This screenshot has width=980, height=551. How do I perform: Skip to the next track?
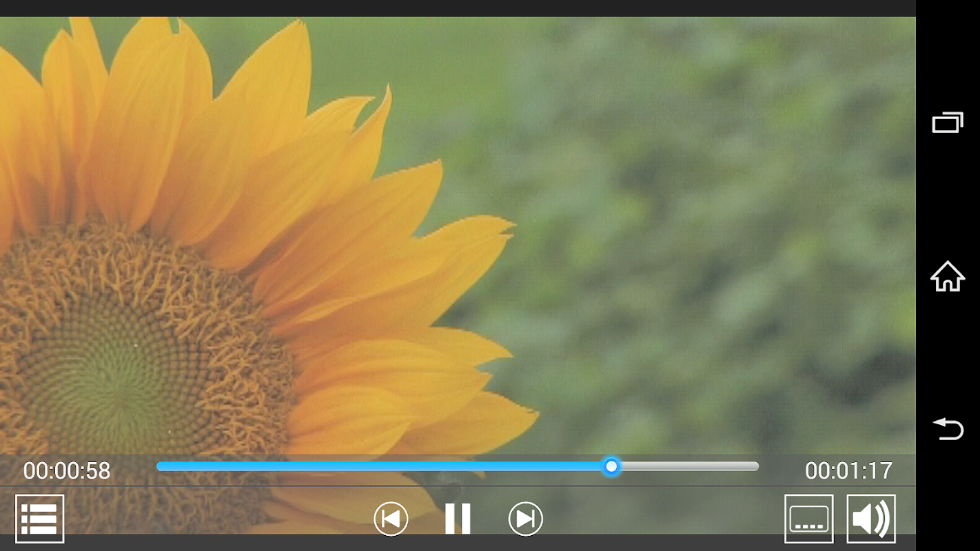[526, 519]
